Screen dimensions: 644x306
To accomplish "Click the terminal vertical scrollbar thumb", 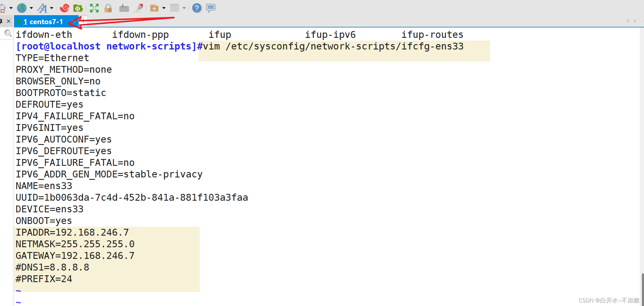I will (x=643, y=289).
